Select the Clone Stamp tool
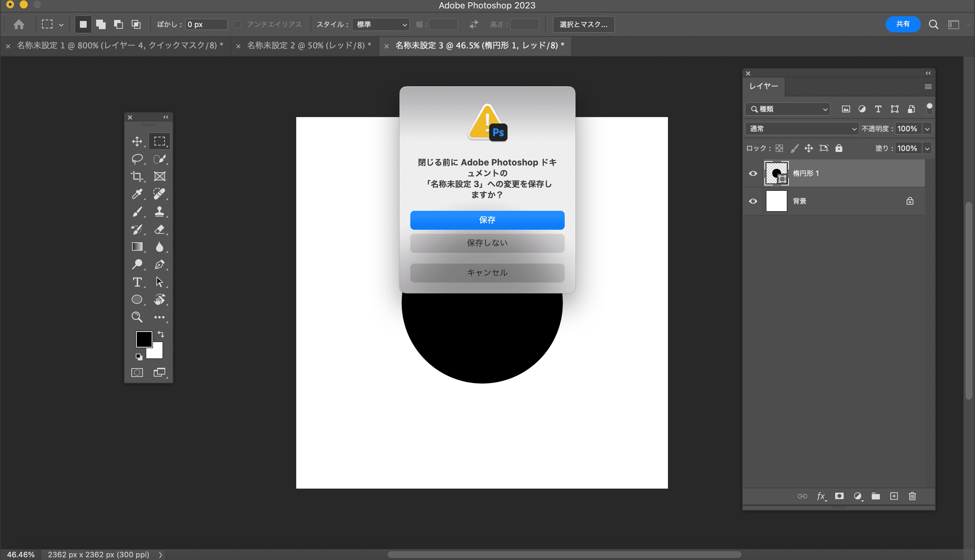This screenshot has width=975, height=560. coord(159,211)
